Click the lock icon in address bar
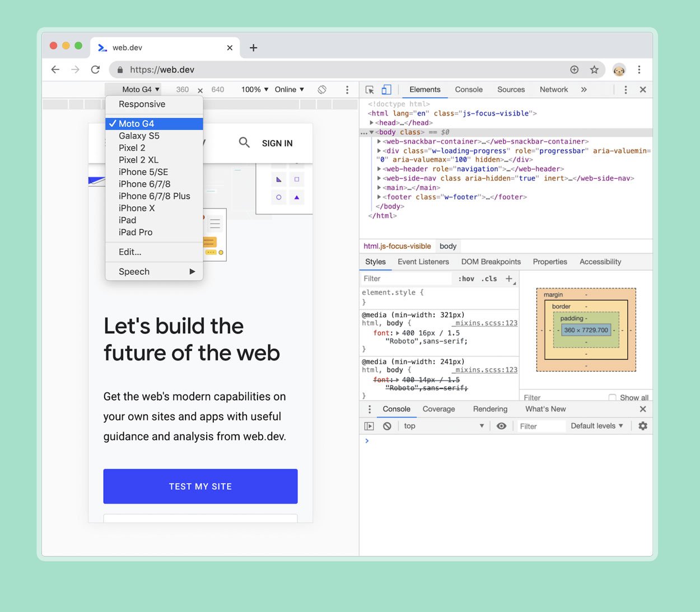The image size is (700, 612). 120,70
